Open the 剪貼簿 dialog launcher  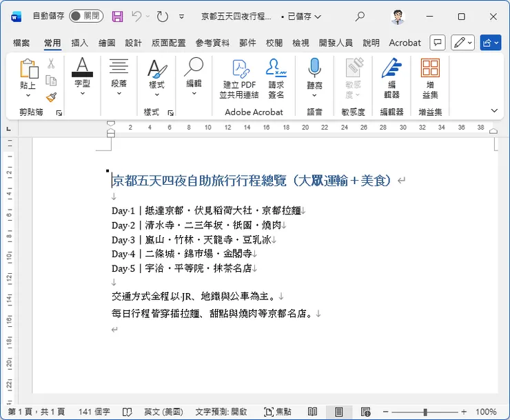(x=59, y=112)
